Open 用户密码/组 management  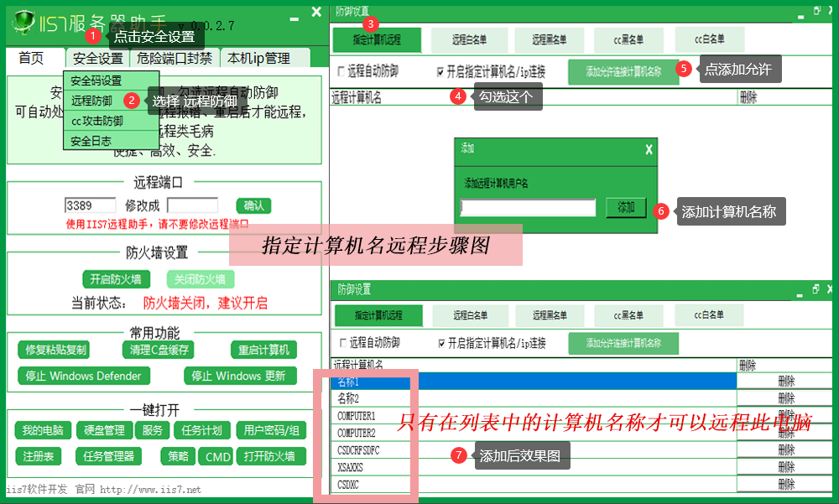271,430
